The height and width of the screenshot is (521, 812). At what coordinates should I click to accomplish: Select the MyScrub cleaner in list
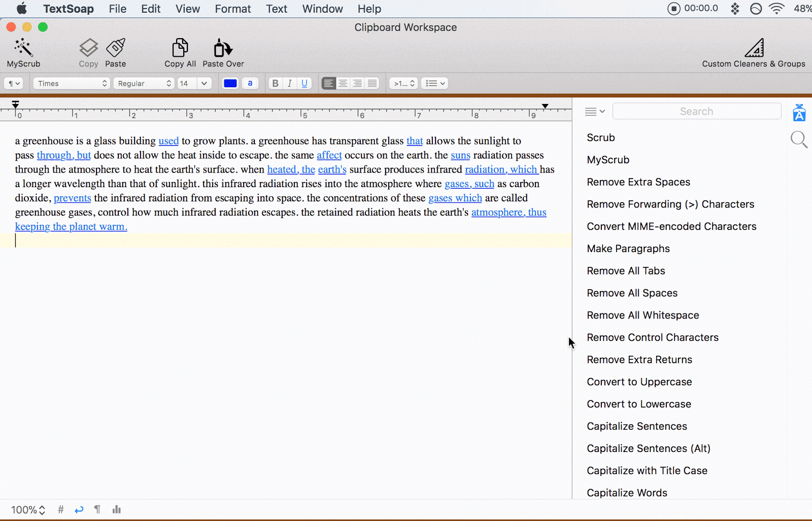tap(608, 160)
